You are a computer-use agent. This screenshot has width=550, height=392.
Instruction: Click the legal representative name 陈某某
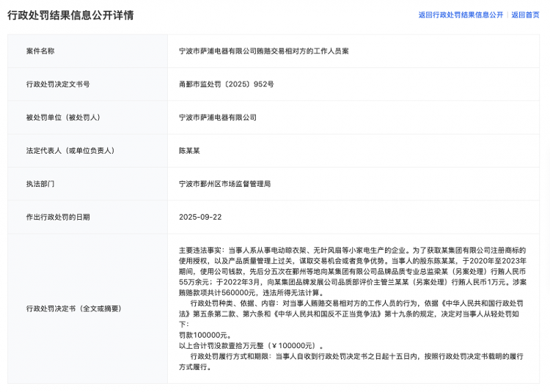189,150
